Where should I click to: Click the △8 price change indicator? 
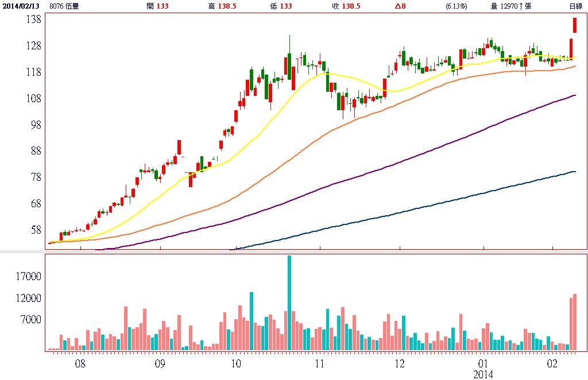point(400,6)
